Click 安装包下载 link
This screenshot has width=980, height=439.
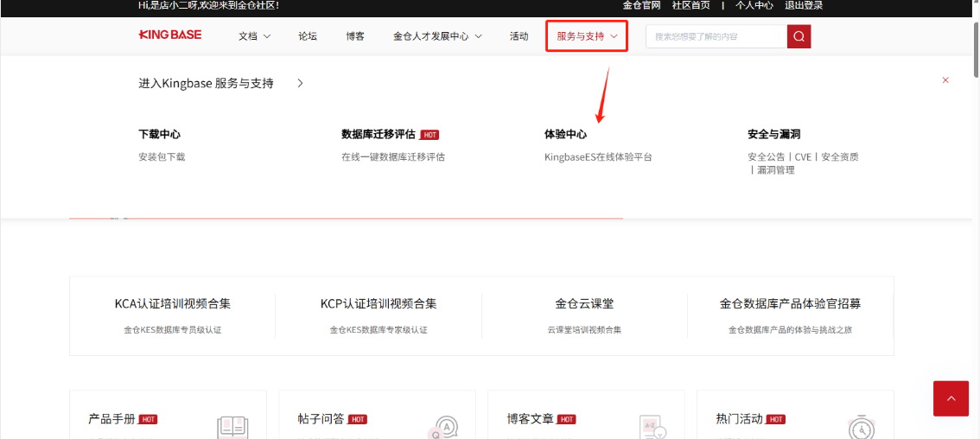[x=162, y=157]
